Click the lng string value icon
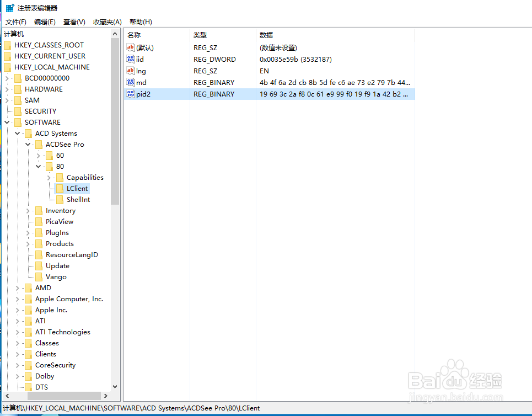532x416 pixels. click(x=131, y=71)
